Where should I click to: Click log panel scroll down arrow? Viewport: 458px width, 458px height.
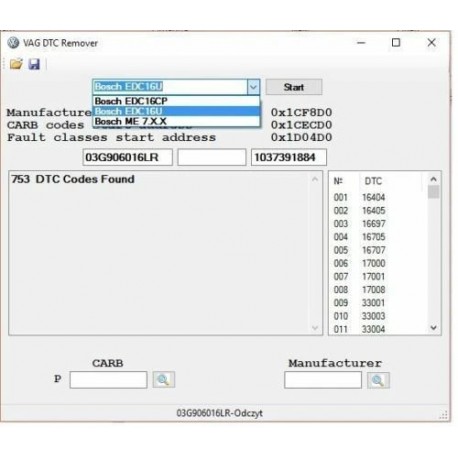[315, 328]
